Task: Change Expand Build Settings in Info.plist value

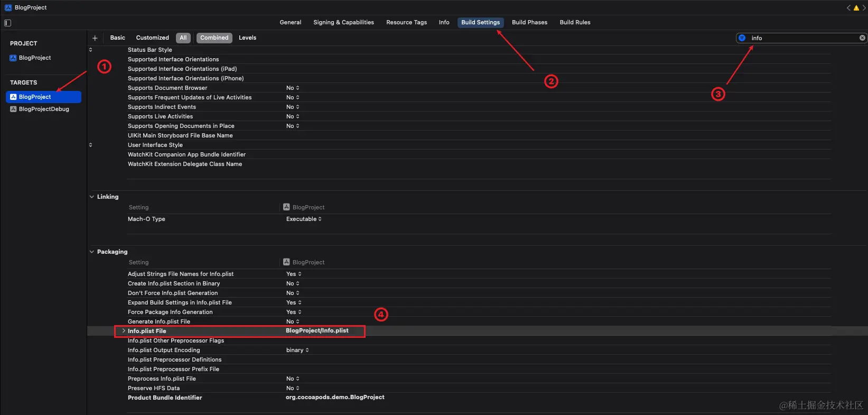Action: point(294,302)
